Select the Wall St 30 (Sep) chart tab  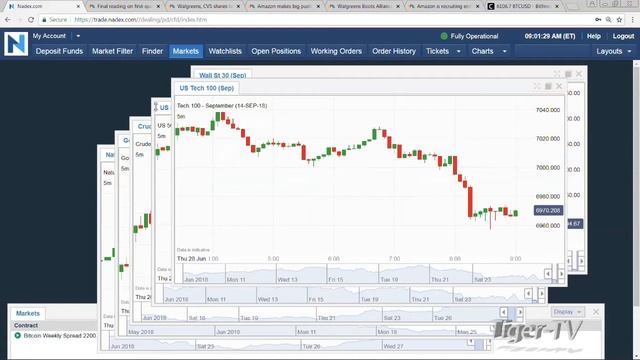click(222, 75)
